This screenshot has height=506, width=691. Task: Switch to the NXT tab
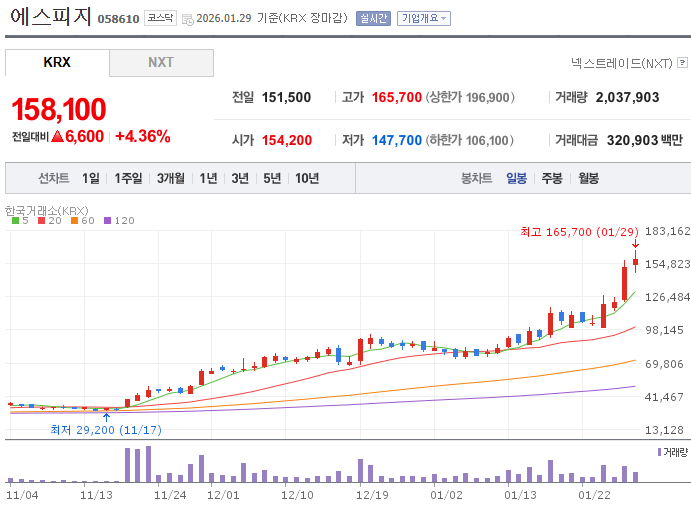(161, 63)
